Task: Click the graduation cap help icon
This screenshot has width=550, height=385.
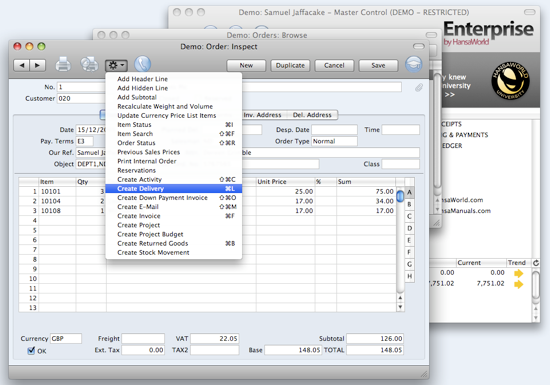Action: click(414, 65)
